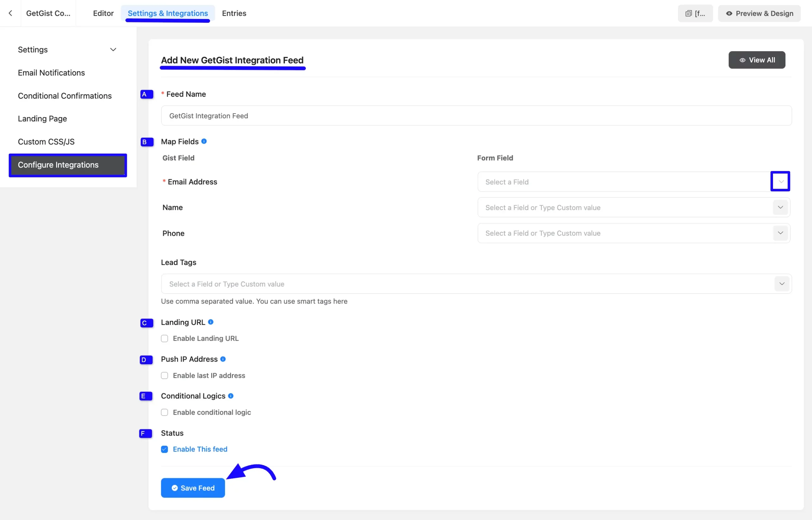Viewport: 812px width, 520px height.
Task: Click the Landing URL info icon
Action: [x=211, y=322]
